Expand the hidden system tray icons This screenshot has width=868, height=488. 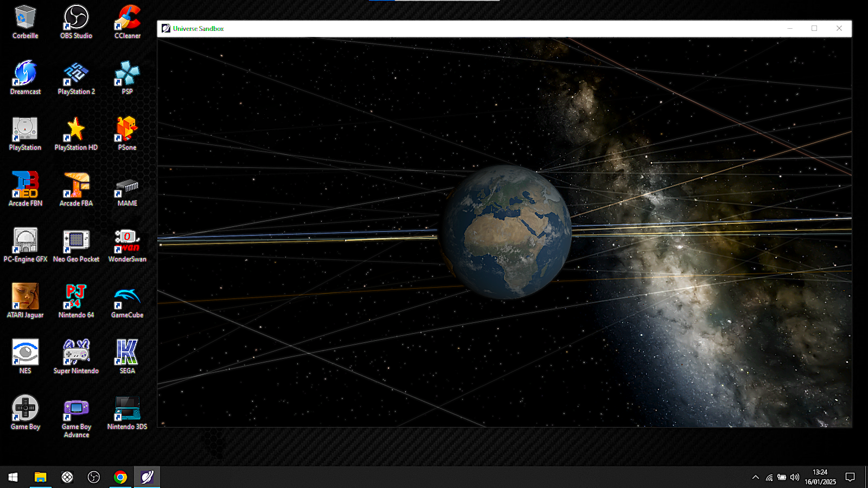755,477
